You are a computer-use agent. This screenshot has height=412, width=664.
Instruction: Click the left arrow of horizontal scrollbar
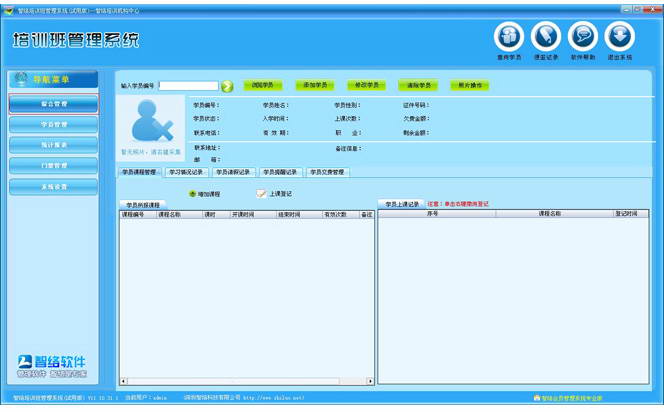coord(124,381)
